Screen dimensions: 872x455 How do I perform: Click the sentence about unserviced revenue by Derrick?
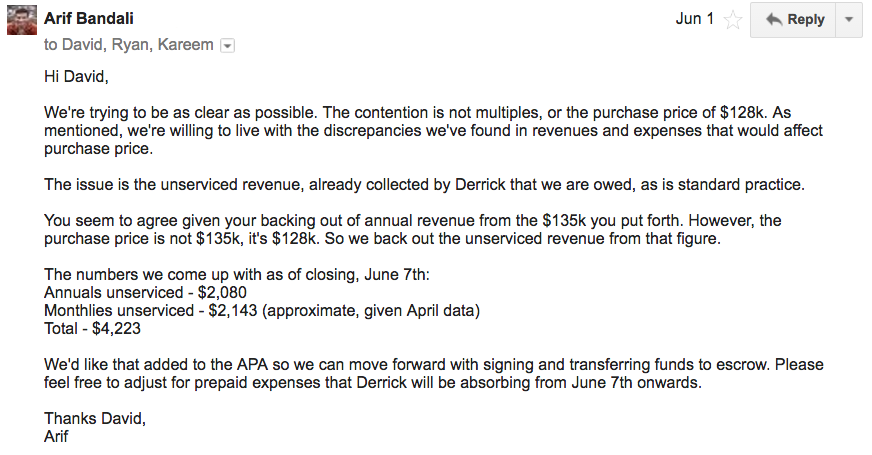[424, 184]
